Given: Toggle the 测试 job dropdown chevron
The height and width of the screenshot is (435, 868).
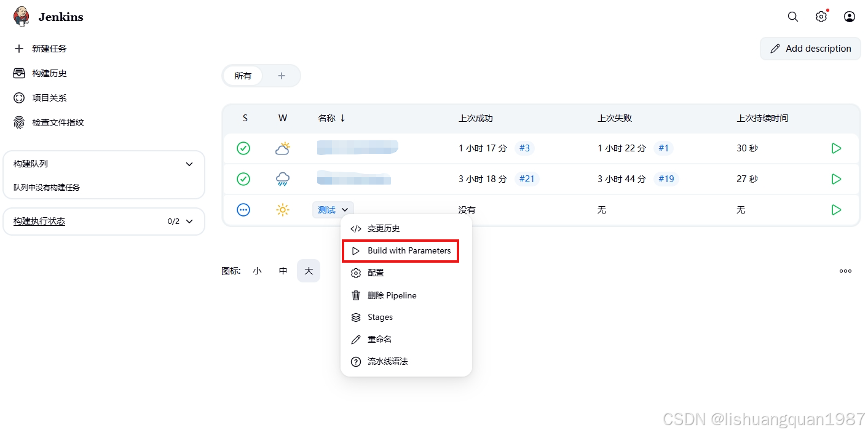Looking at the screenshot, I should 346,210.
